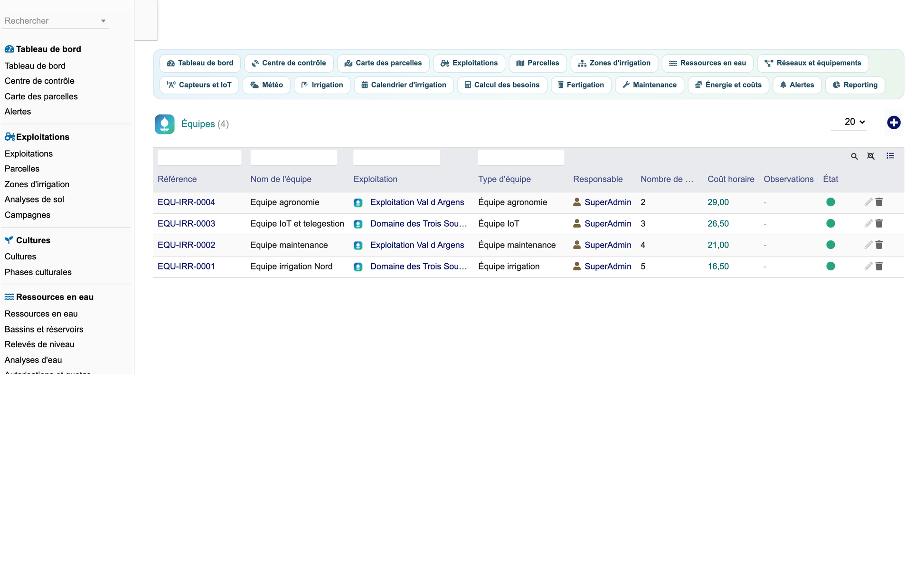
Task: Delete the EQU-IRR-0003 row with trash icon
Action: click(879, 223)
